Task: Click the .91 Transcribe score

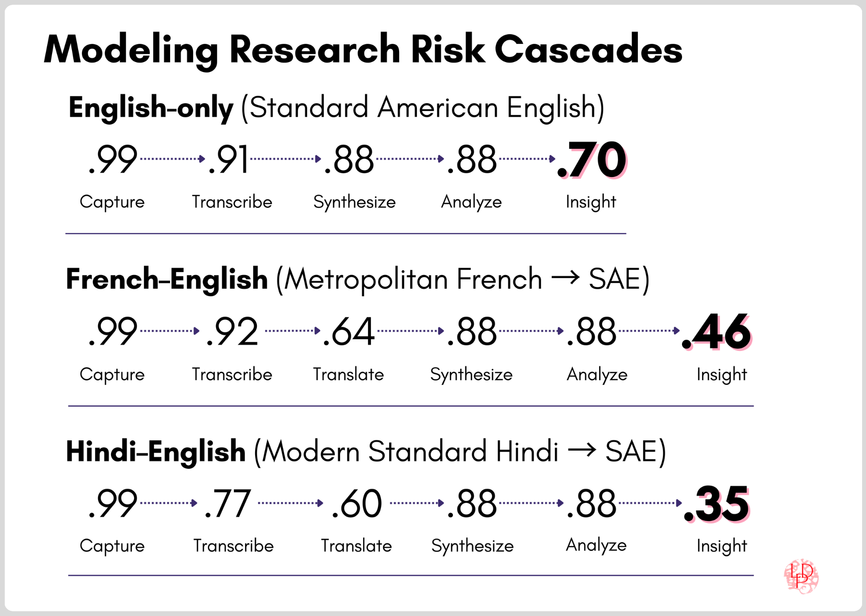Action: [x=228, y=160]
